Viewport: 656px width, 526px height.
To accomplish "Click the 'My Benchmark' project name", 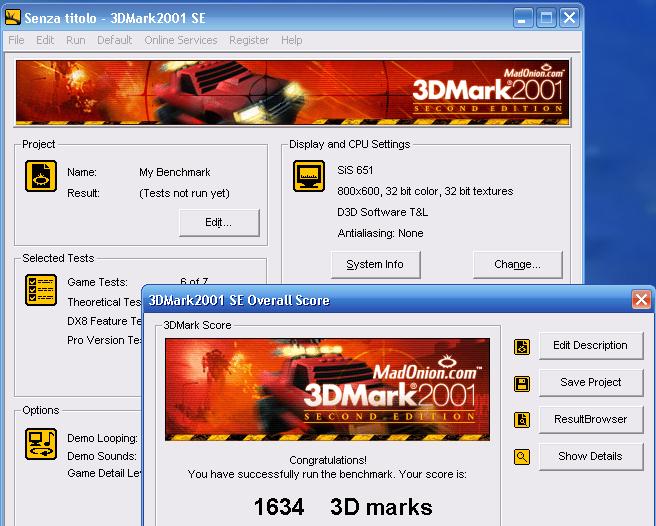I will [x=175, y=172].
